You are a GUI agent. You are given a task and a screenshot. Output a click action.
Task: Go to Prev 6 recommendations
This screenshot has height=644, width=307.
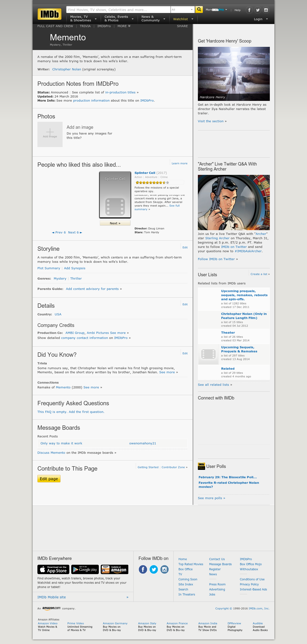pos(59,232)
